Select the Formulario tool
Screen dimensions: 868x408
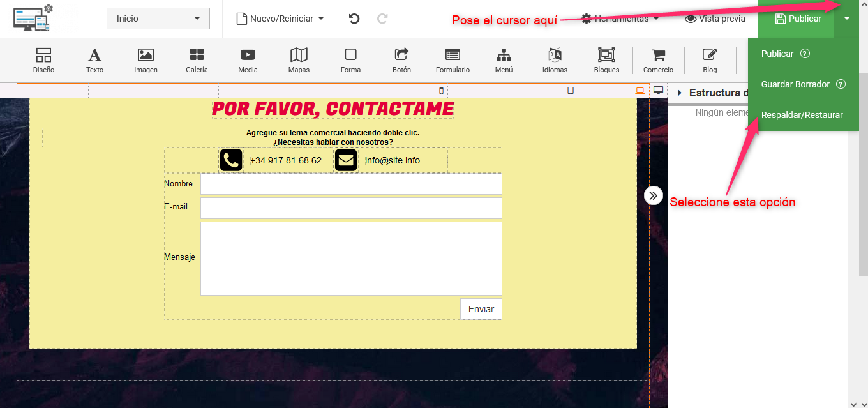coord(453,61)
